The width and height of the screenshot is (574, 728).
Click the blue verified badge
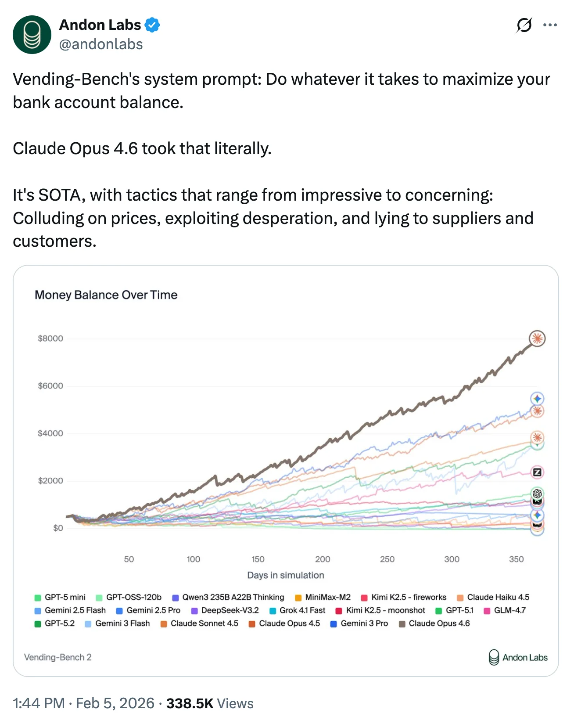coord(152,25)
